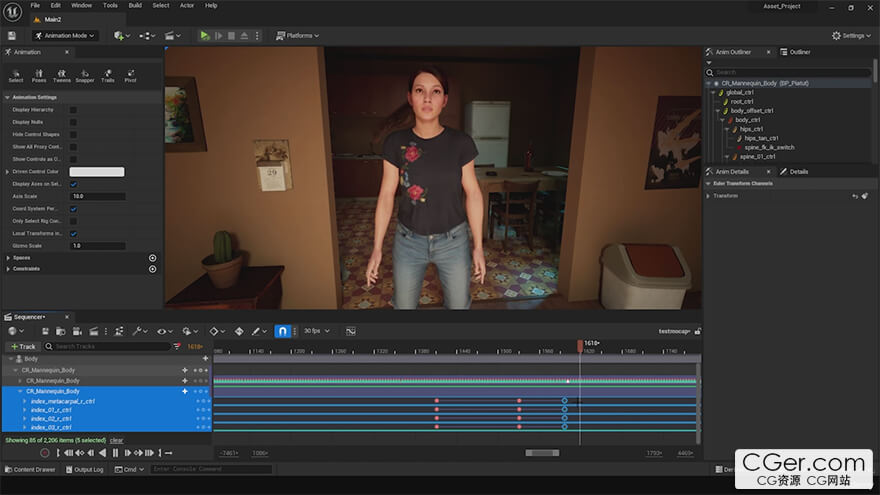Viewport: 880px width, 495px height.
Task: Open the Tweens tool
Action: (62, 75)
